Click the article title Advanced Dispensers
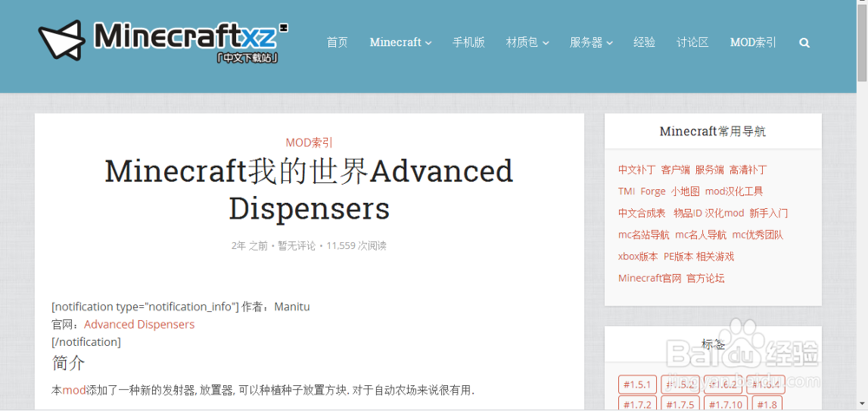The height and width of the screenshot is (411, 868). tap(309, 190)
